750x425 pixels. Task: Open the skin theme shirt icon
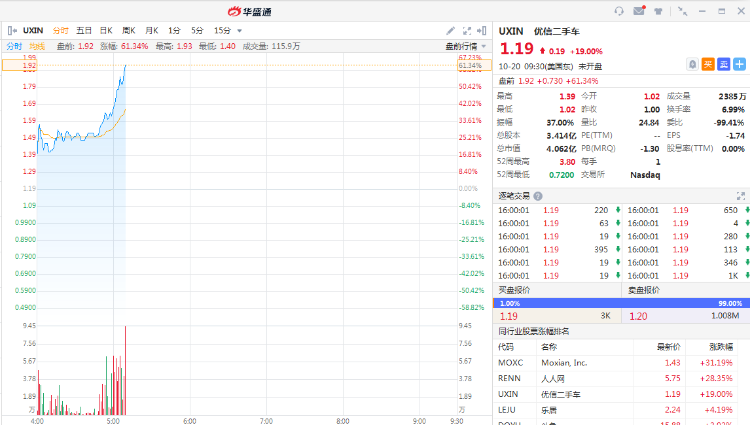tap(657, 11)
